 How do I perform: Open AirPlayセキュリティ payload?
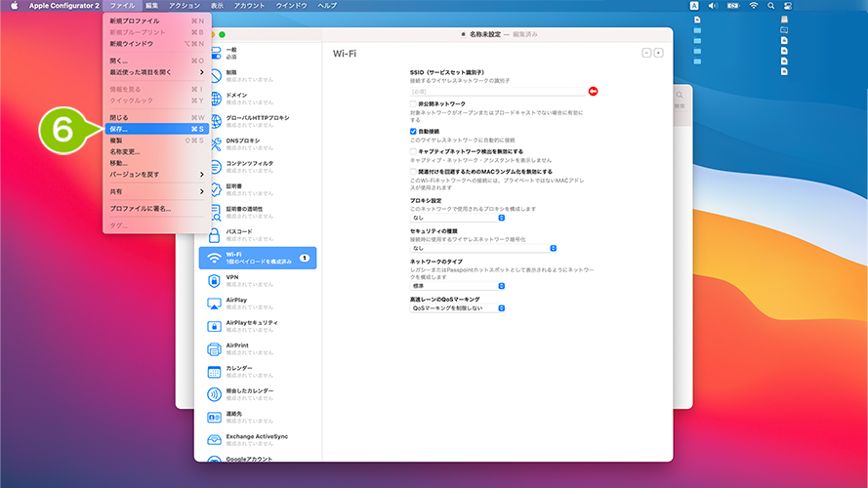[x=258, y=326]
